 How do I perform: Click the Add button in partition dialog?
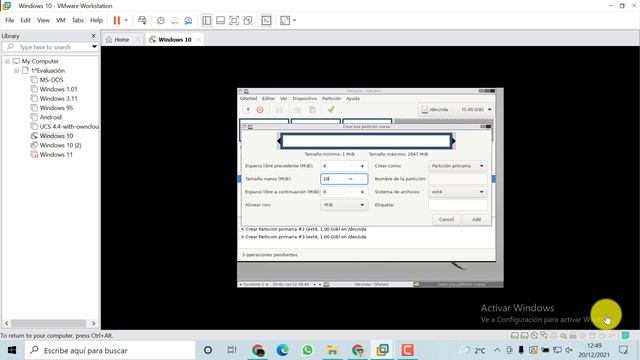pyautogui.click(x=476, y=220)
